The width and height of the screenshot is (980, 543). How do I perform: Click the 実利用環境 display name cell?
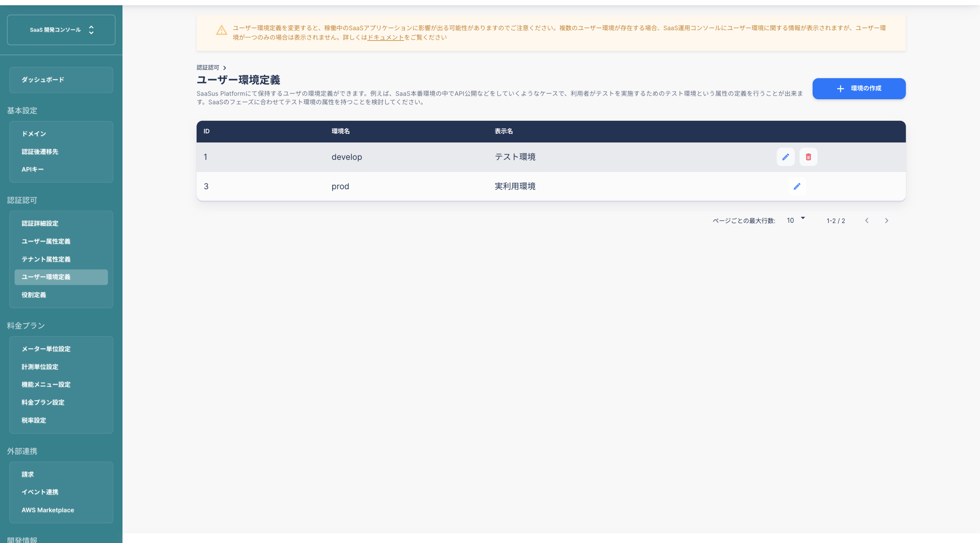[x=515, y=186]
